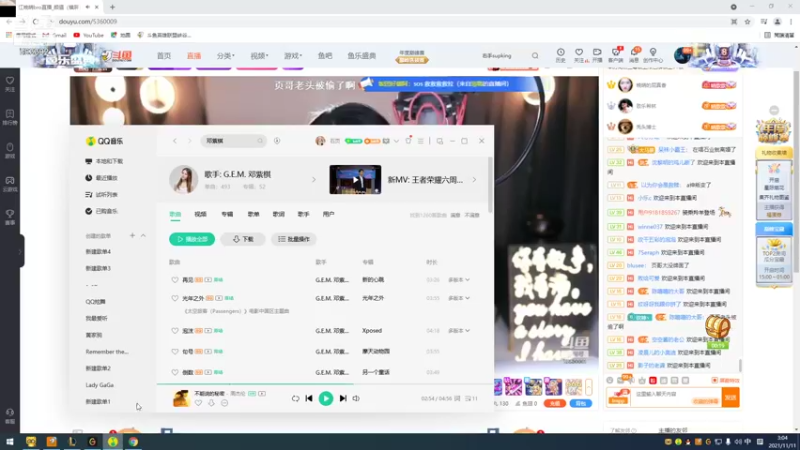
Task: Switch to 用户 tab in search results
Action: (x=329, y=214)
